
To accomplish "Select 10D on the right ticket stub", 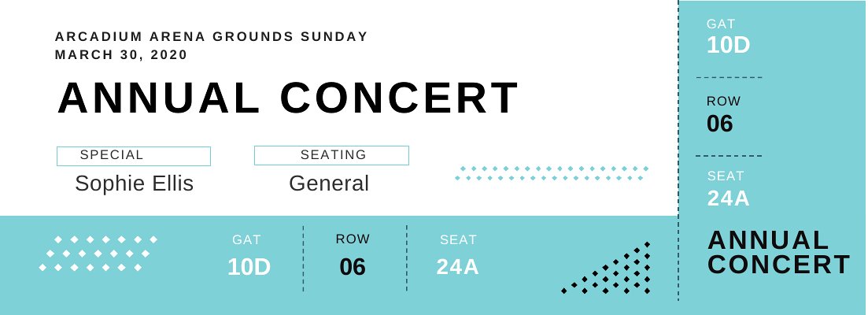I will pos(728,46).
